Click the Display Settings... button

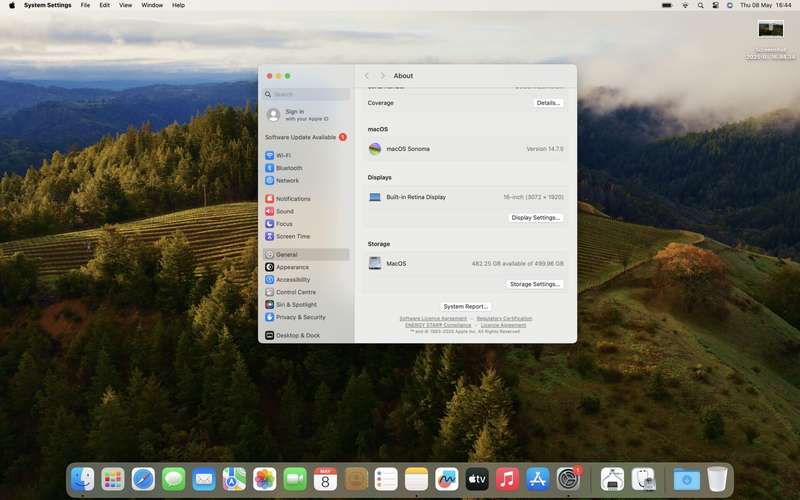pos(536,217)
